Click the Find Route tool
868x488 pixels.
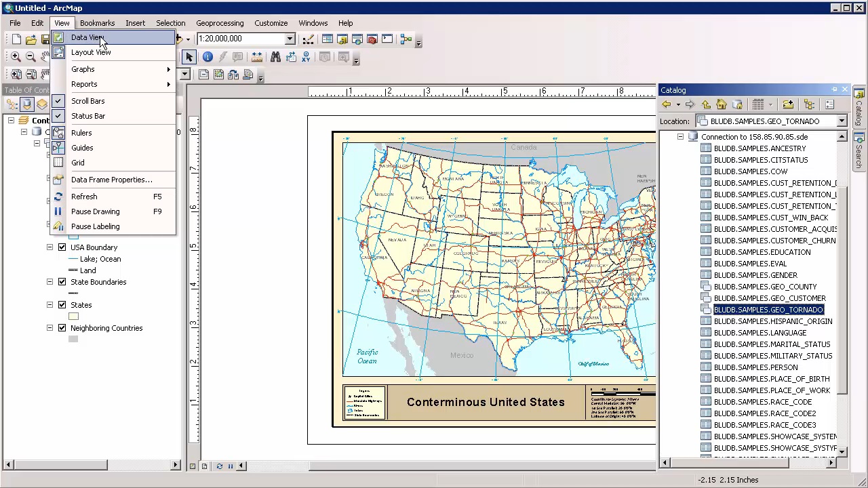[x=290, y=58]
